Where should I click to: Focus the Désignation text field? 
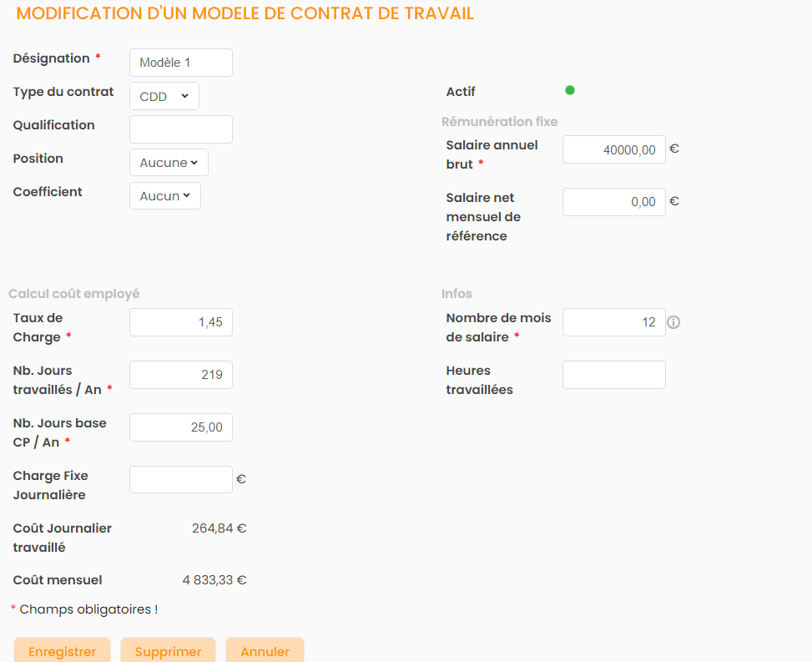pos(181,63)
